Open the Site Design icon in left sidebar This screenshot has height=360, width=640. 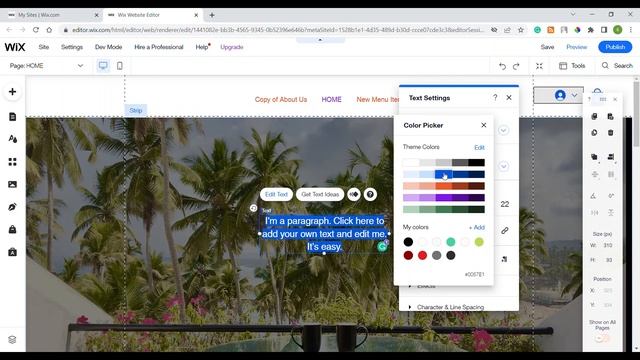(x=12, y=139)
